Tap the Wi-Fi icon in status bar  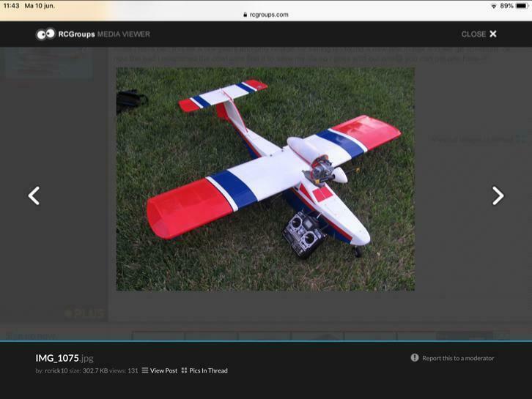(x=493, y=5)
